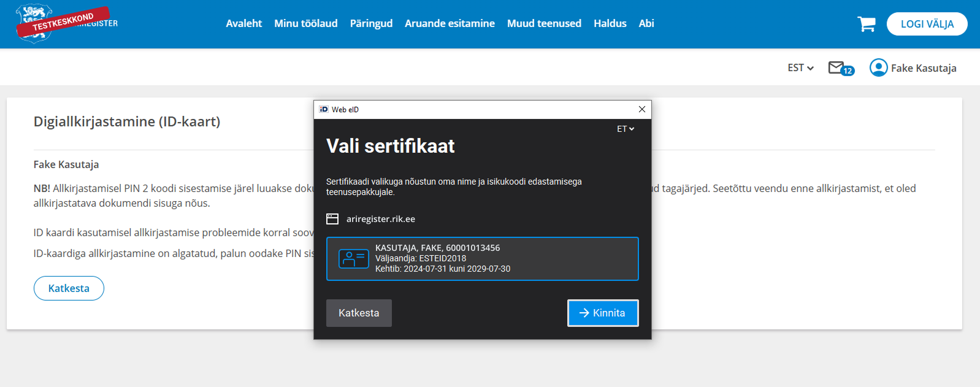980x387 pixels.
Task: Open Minu töölaud menu
Action: click(x=305, y=23)
